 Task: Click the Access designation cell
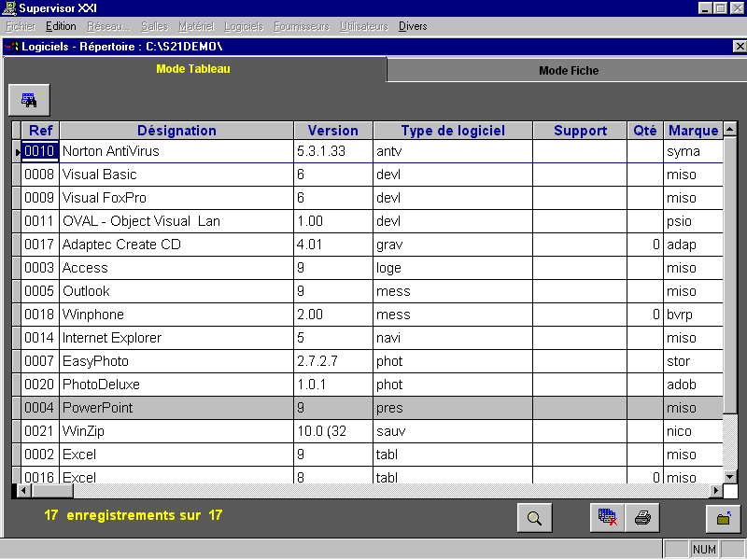[176, 268]
